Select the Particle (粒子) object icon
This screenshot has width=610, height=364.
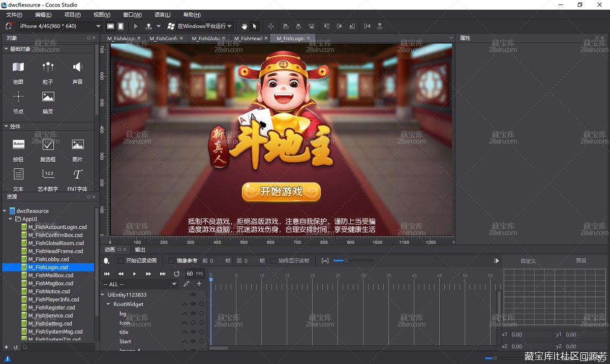pos(48,67)
